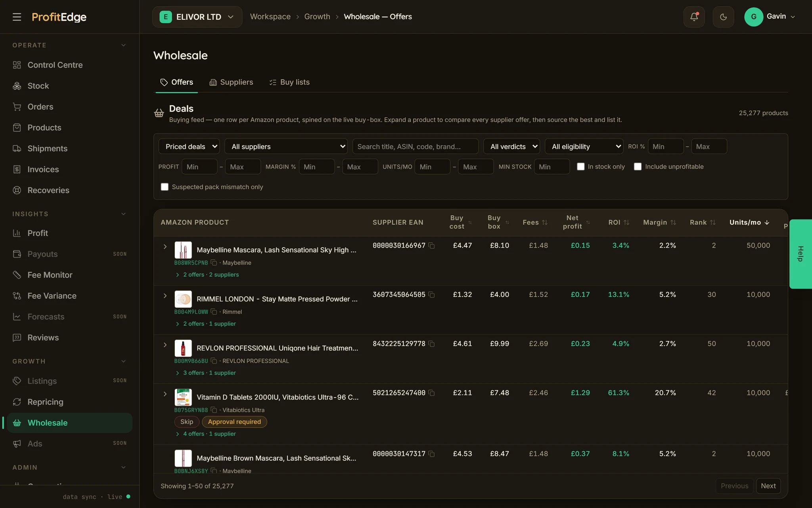Toggle dark mode moon icon
Screen dimensions: 812x508
click(x=723, y=17)
